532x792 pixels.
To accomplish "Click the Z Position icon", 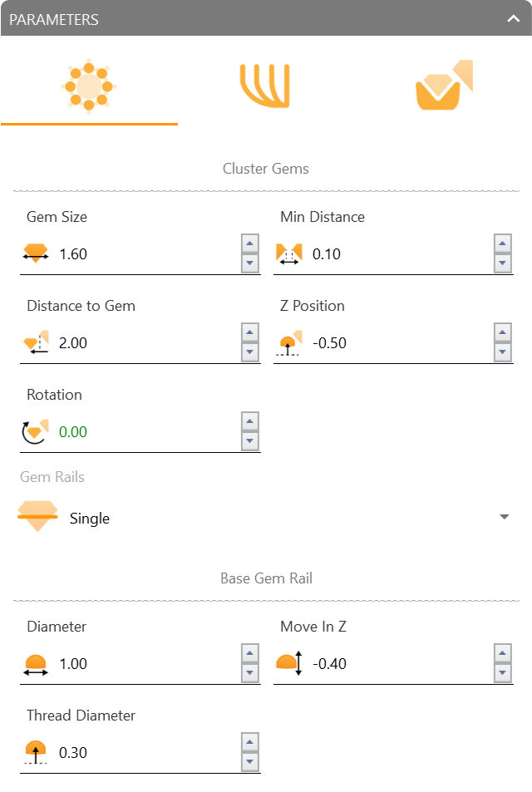I will click(289, 343).
